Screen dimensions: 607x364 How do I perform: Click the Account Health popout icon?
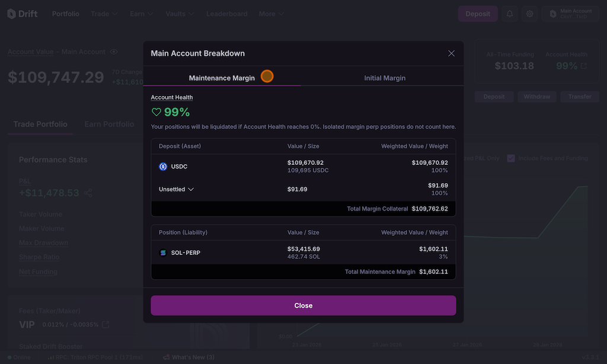point(584,66)
